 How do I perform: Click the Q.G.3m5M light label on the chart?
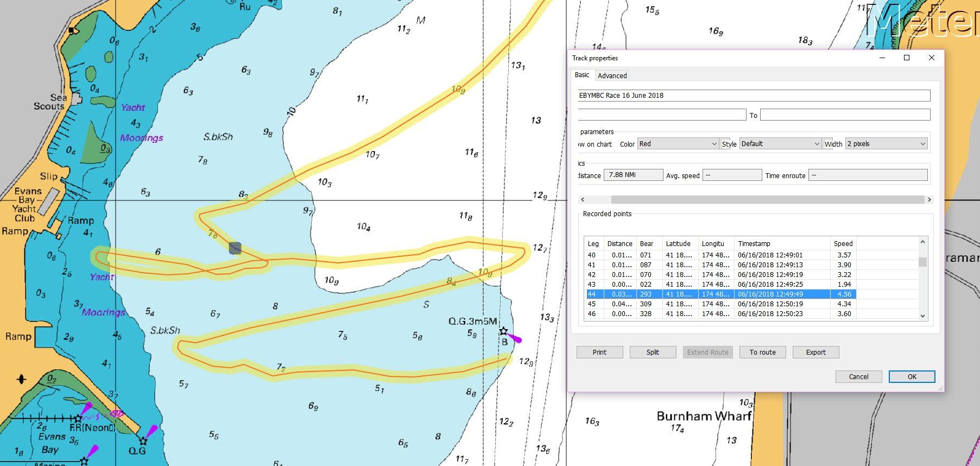[472, 322]
